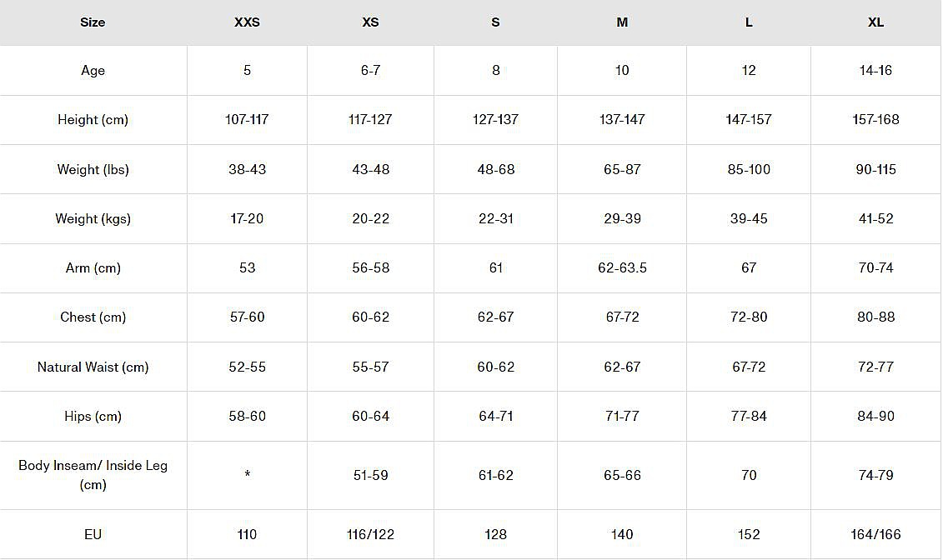
Task: Click the Size header cell
Action: click(93, 22)
